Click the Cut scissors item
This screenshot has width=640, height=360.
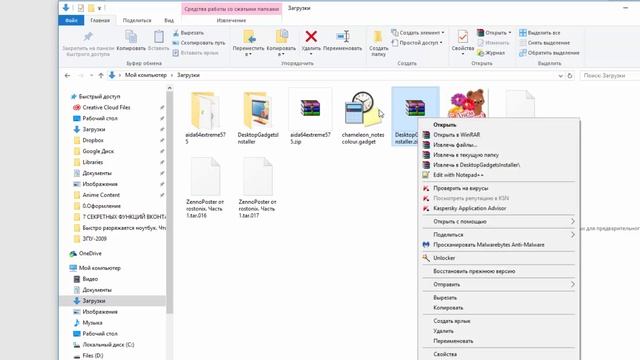click(188, 33)
